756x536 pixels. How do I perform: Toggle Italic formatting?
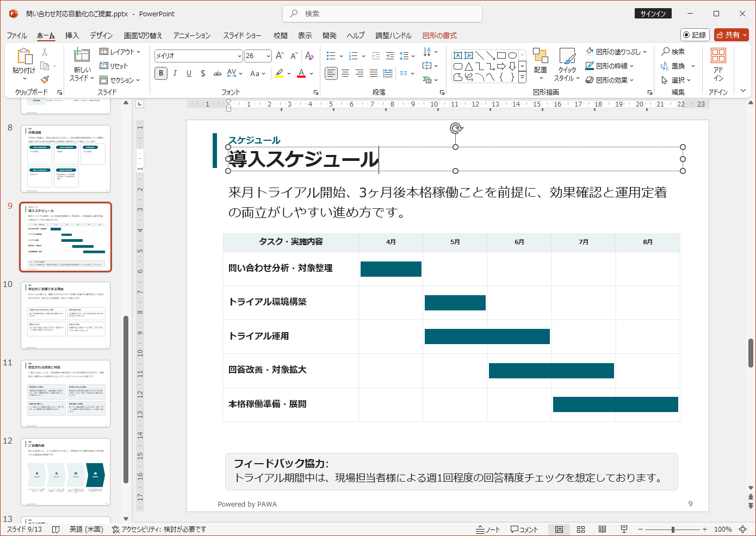pyautogui.click(x=175, y=73)
